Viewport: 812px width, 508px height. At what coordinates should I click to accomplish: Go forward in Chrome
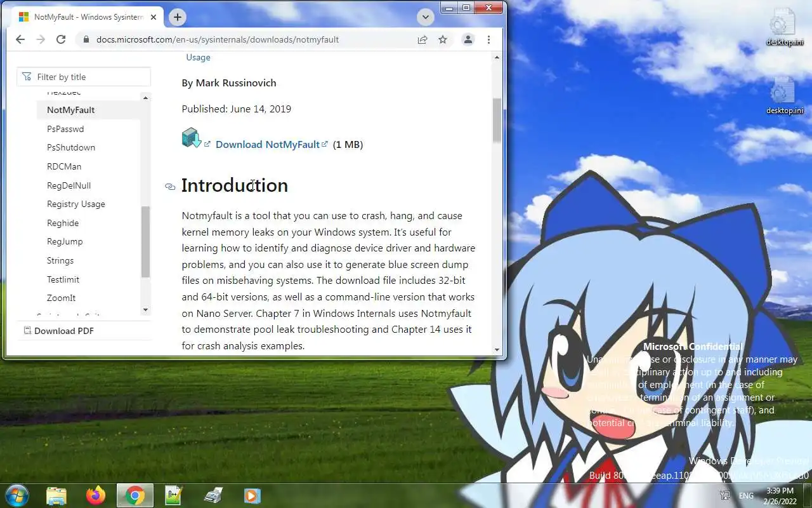[41, 39]
